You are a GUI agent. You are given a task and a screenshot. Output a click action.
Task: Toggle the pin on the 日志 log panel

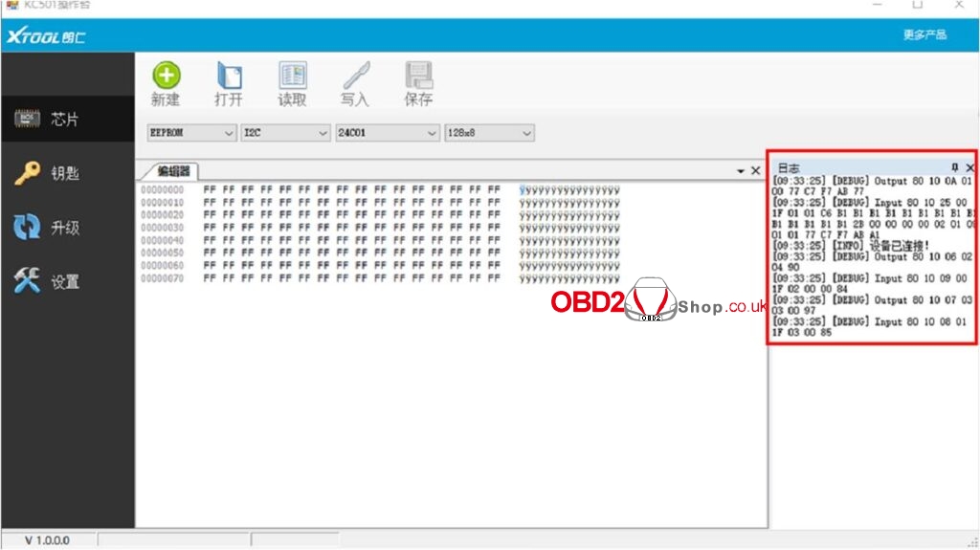[x=954, y=167]
